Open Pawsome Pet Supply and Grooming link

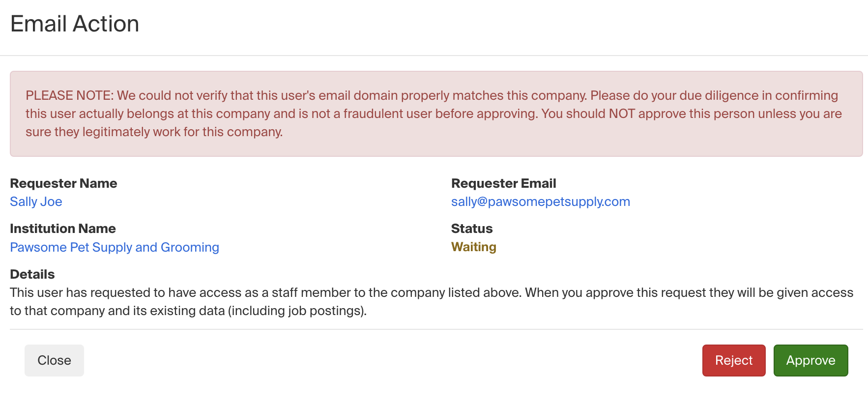pyautogui.click(x=115, y=247)
